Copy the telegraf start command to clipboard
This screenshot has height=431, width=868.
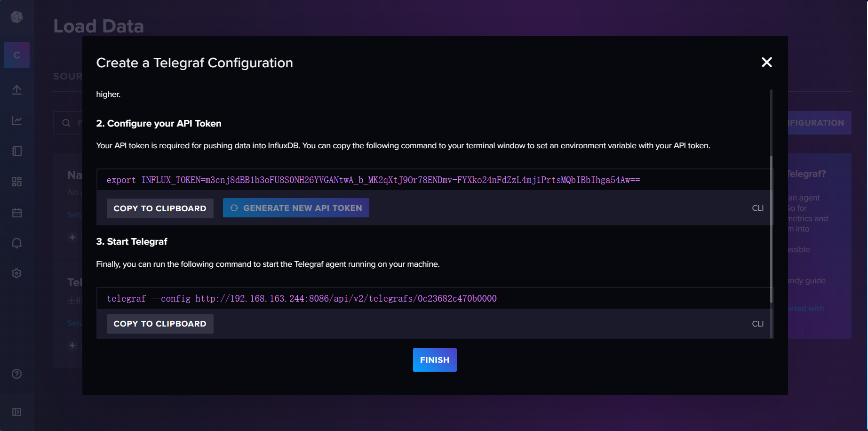pos(159,324)
